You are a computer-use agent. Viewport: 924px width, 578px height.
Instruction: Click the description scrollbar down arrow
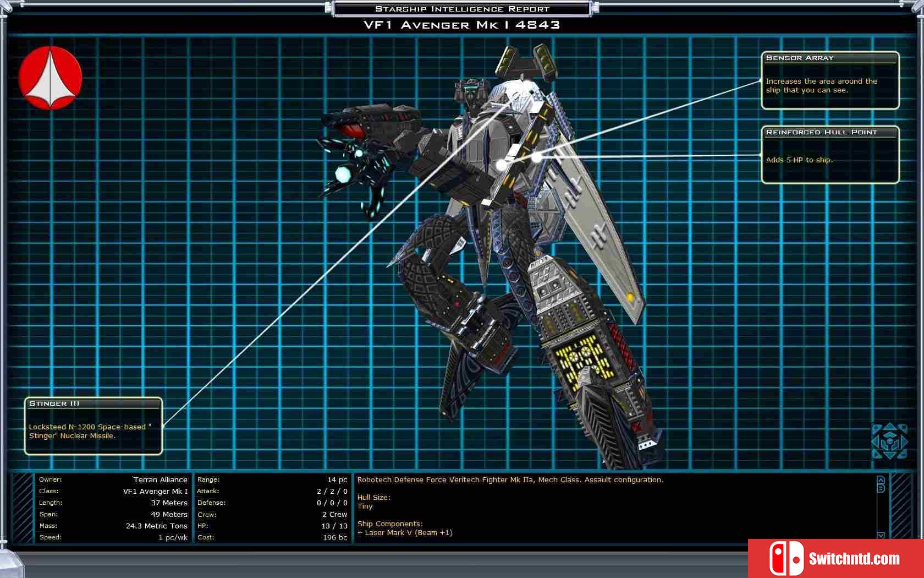tap(881, 535)
